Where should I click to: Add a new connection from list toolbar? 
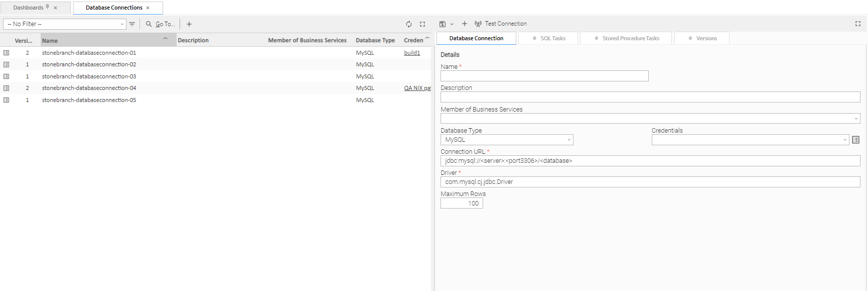(x=189, y=24)
